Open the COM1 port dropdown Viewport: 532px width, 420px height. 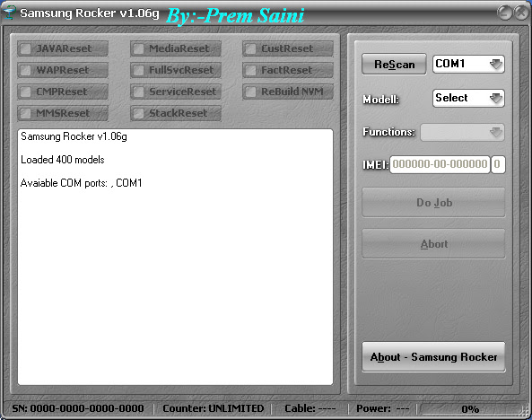click(468, 64)
